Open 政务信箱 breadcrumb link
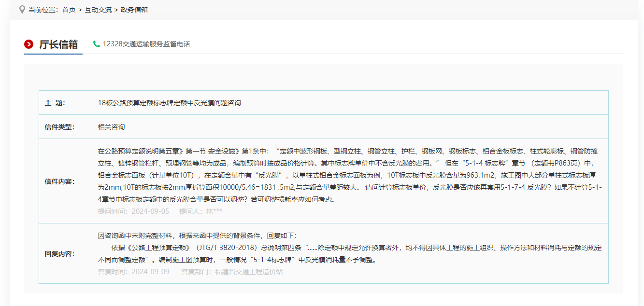644x306 pixels. (134, 10)
